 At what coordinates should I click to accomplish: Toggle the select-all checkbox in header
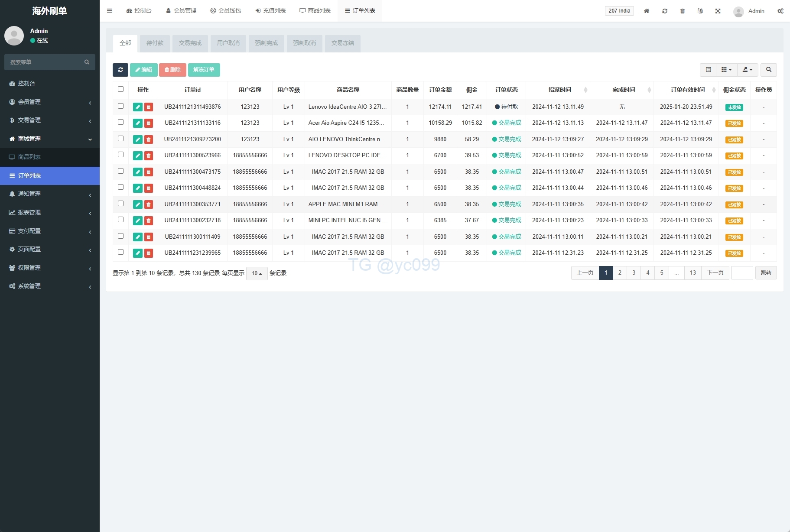pyautogui.click(x=120, y=89)
